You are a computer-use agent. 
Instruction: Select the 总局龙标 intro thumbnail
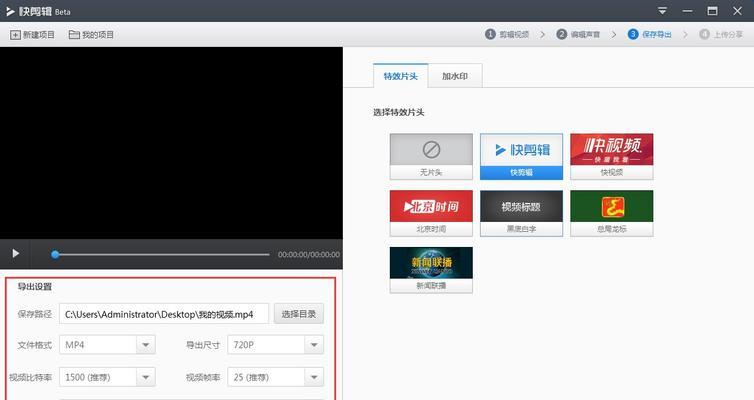612,213
